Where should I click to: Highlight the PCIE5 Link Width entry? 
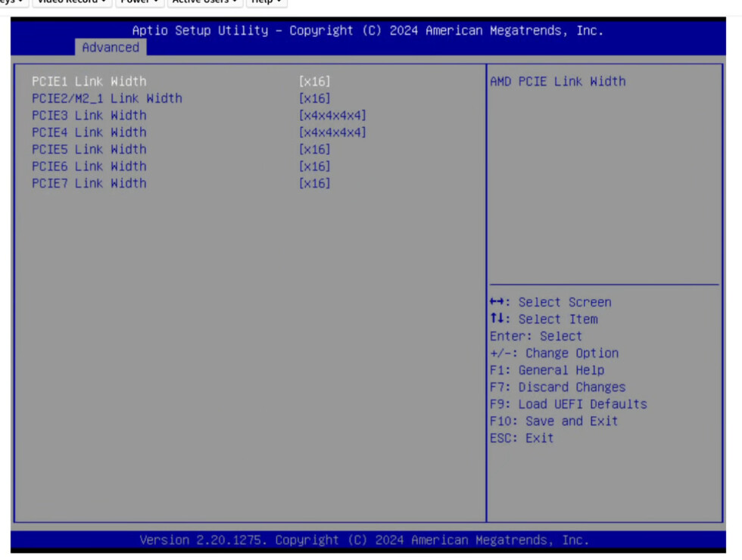tap(89, 149)
